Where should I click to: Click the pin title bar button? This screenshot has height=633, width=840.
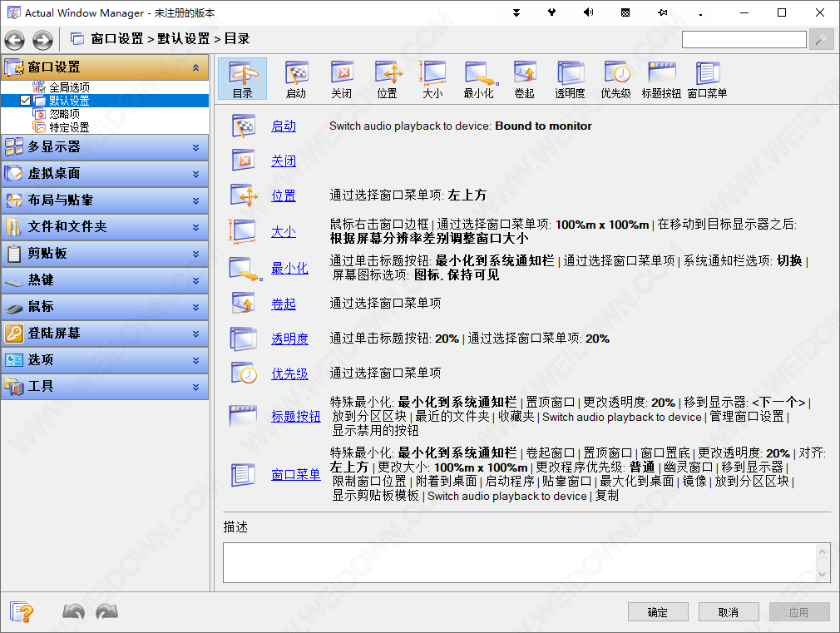(663, 12)
